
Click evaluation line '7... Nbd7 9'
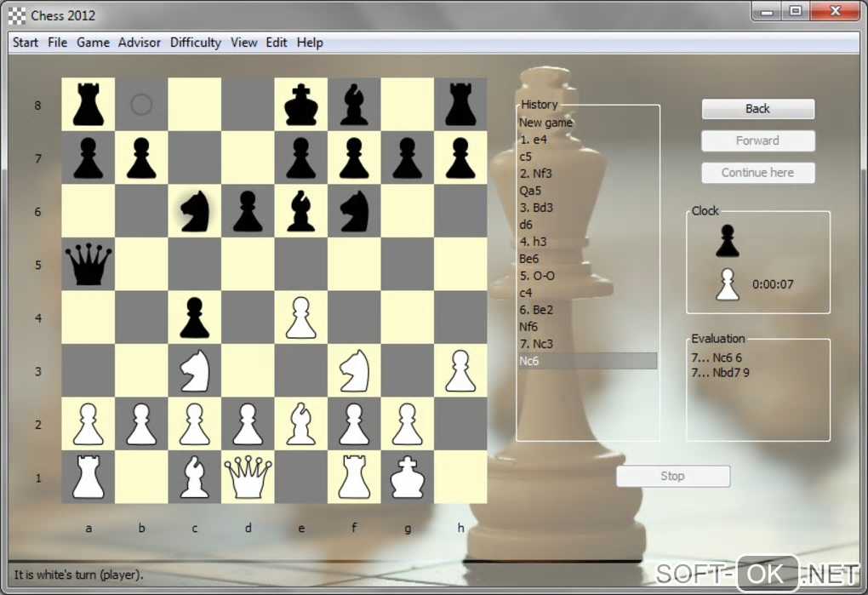(x=720, y=373)
